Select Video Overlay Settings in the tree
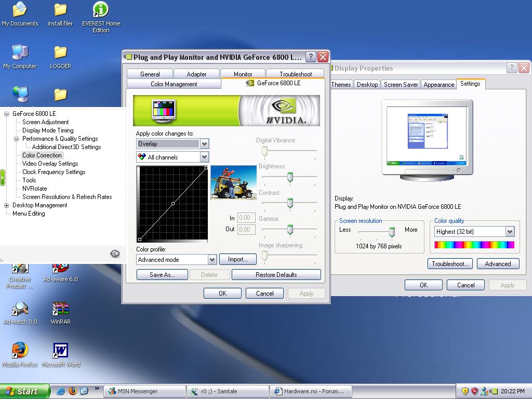Viewport: 532px width, 399px height. pyautogui.click(x=50, y=164)
